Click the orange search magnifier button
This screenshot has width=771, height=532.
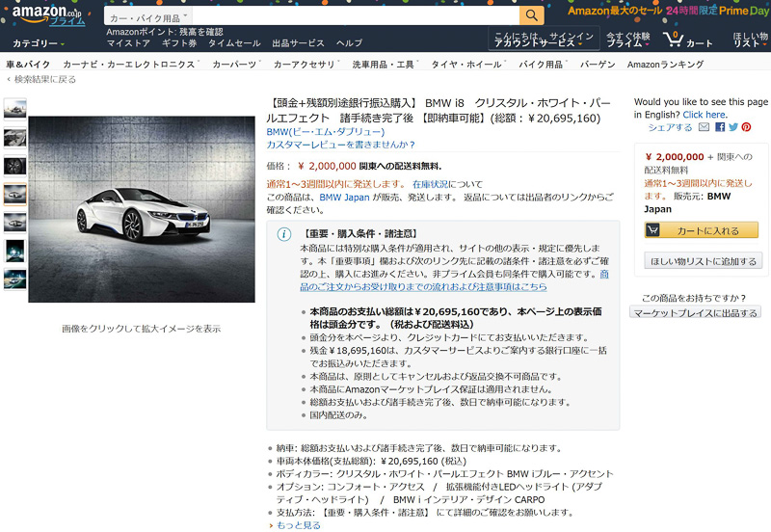point(532,15)
